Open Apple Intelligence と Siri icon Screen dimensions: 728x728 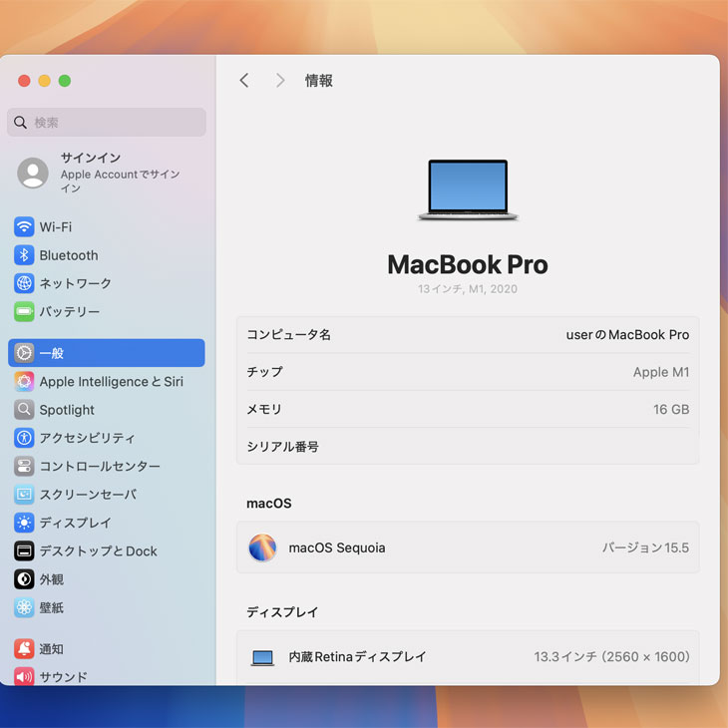[x=24, y=382]
